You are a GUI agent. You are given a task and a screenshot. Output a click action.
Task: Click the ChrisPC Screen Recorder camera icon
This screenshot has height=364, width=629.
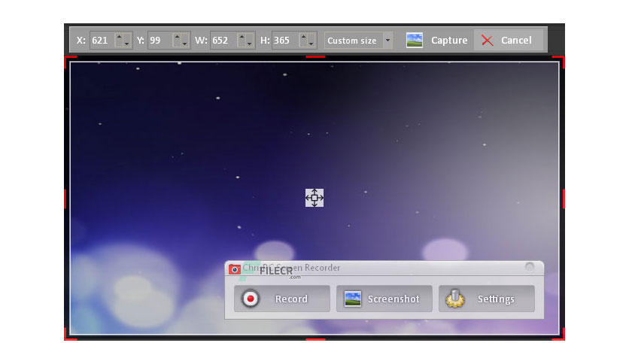point(234,269)
